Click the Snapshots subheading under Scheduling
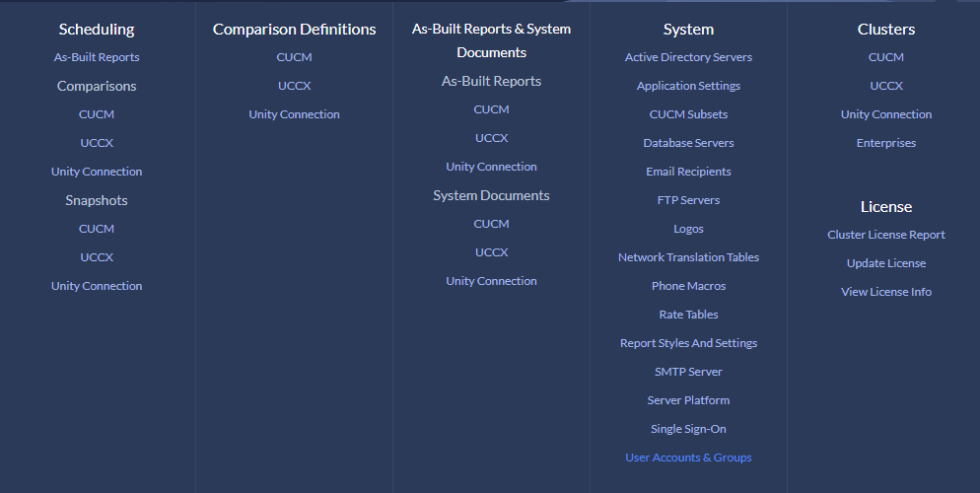The width and height of the screenshot is (980, 493). 97,200
